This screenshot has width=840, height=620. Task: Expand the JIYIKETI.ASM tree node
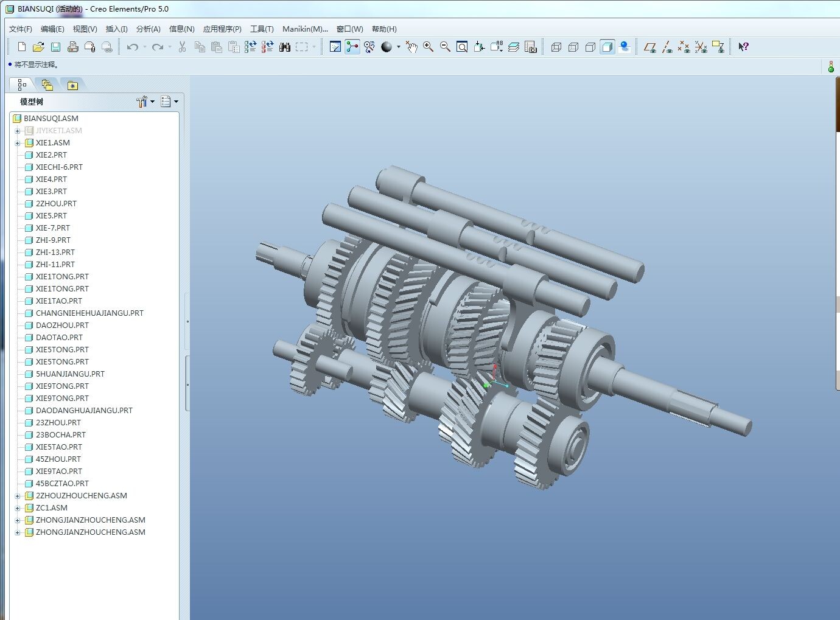click(18, 131)
